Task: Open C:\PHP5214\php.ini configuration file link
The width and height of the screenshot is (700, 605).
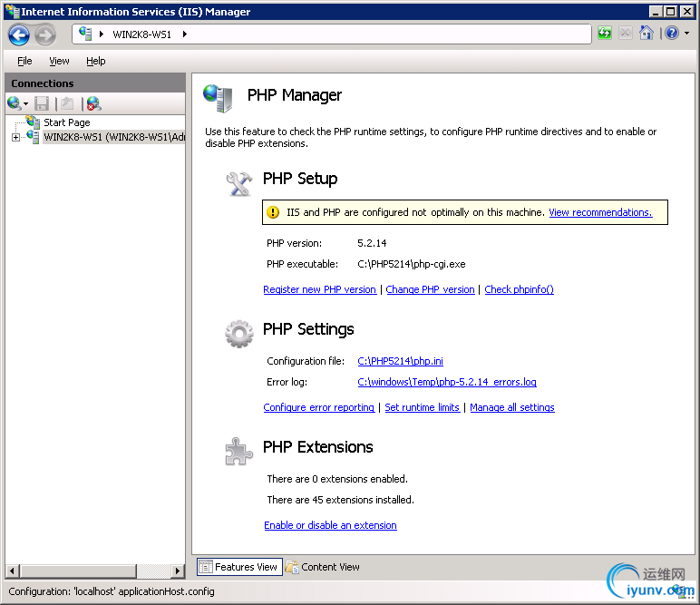Action: [x=400, y=361]
